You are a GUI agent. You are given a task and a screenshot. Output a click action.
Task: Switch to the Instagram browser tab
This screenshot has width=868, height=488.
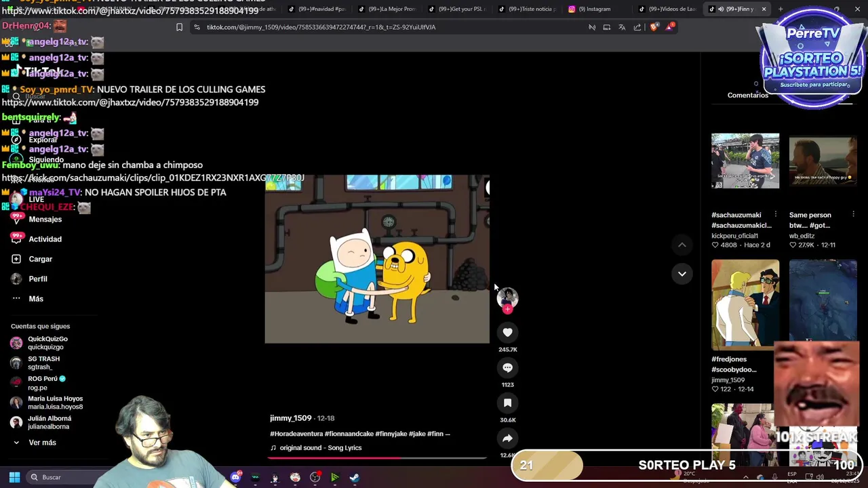[x=594, y=9]
